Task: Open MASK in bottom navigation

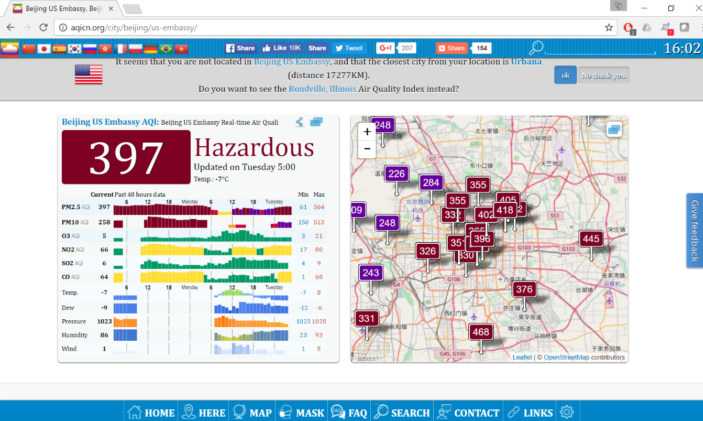Action: [301, 412]
